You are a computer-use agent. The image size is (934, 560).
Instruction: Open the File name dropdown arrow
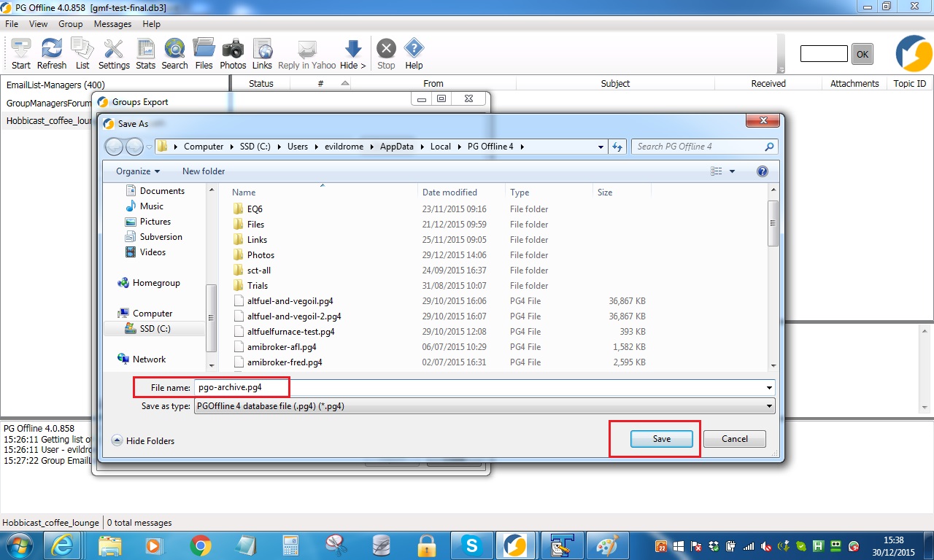[770, 388]
